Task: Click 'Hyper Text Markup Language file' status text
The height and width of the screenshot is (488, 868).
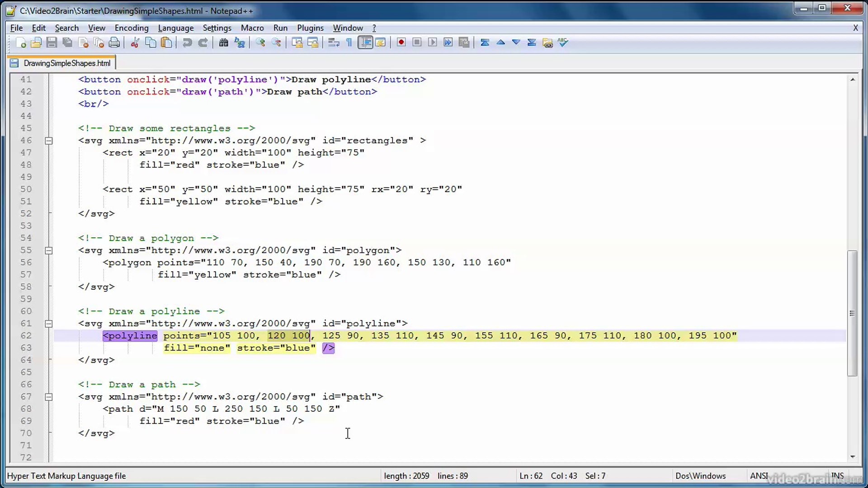Action: tap(66, 476)
